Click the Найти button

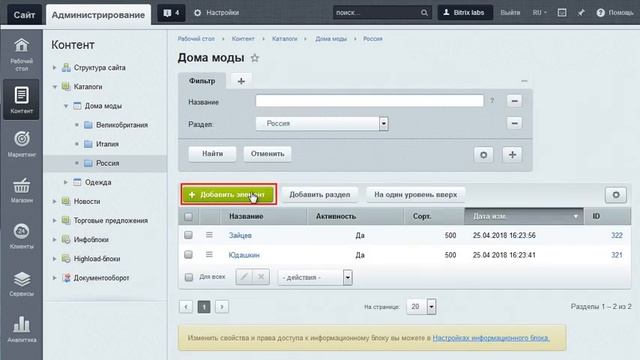[212, 154]
